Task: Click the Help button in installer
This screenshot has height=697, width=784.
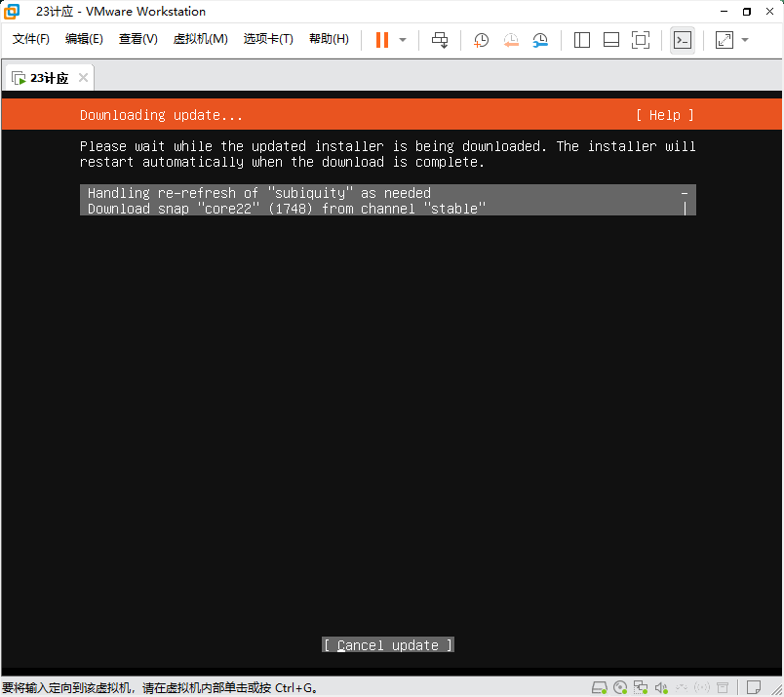Action: pyautogui.click(x=664, y=115)
